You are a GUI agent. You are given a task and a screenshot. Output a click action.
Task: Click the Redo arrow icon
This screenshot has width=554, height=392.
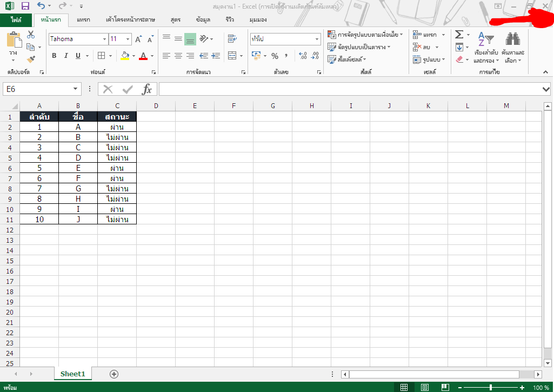tap(63, 5)
